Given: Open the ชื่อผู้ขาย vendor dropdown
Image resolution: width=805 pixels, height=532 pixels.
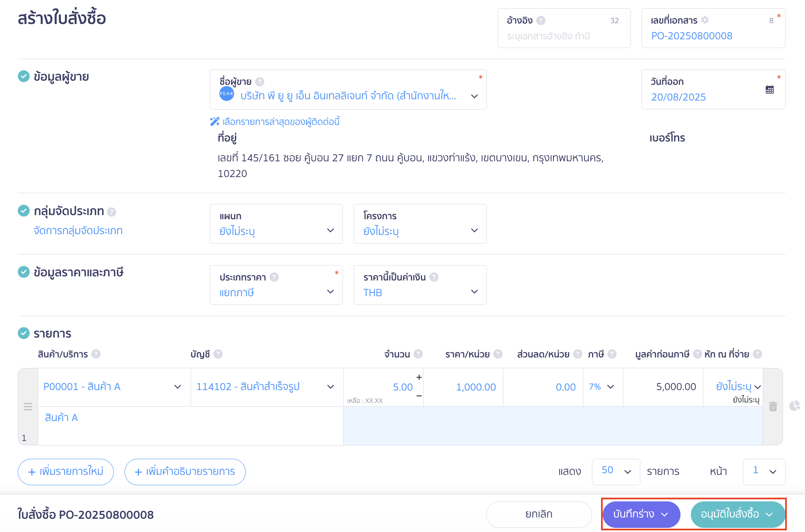Looking at the screenshot, I should point(474,96).
